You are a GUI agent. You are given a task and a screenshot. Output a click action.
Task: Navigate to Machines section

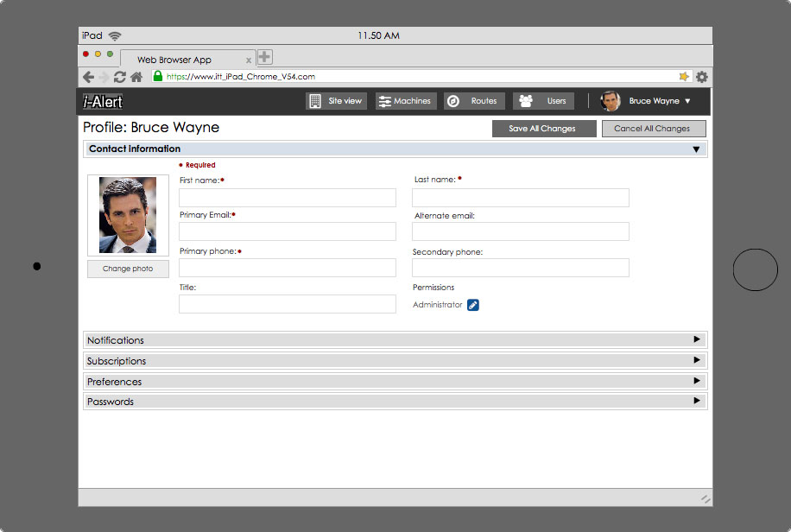(405, 101)
